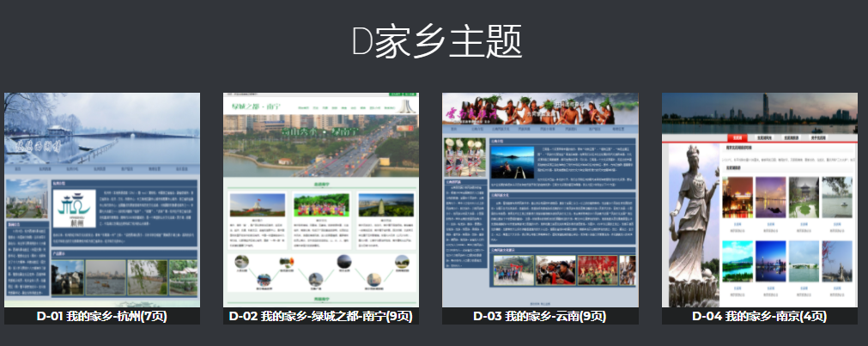
Task: Click the caption "D-02 我的家乡-绿城之都-南宁(9页)"
Action: point(320,316)
